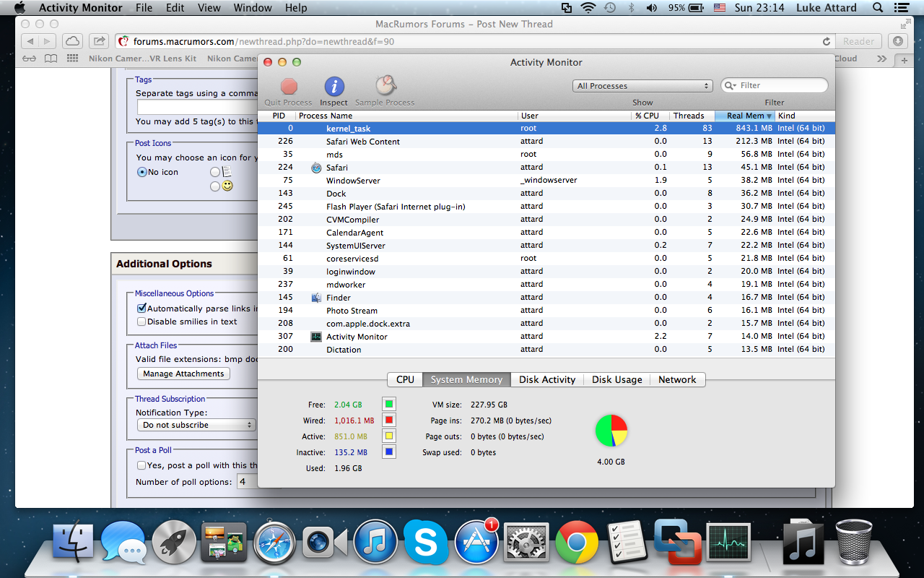
Task: Uncheck Automatically parse links checkbox
Action: (x=141, y=309)
